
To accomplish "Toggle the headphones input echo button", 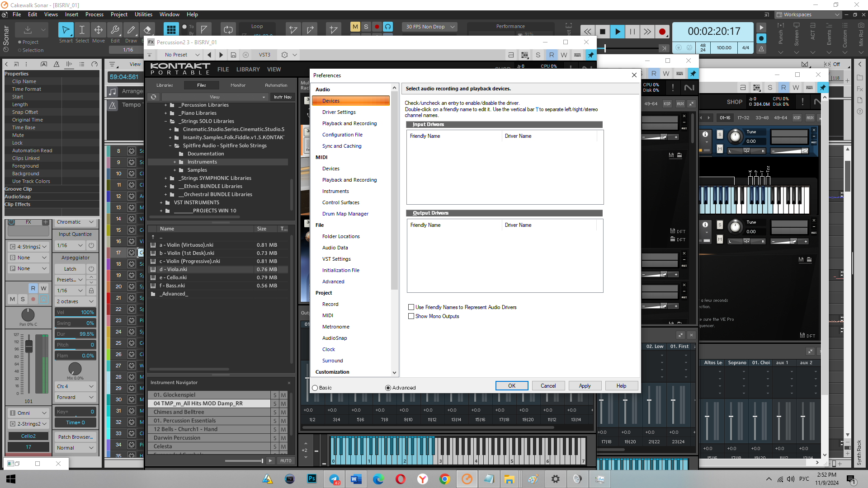I will pyautogui.click(x=388, y=27).
